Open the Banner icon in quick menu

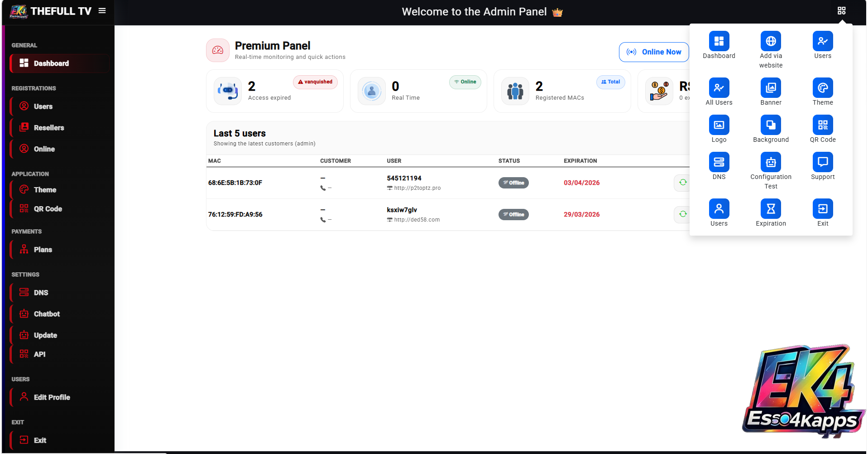pyautogui.click(x=770, y=88)
